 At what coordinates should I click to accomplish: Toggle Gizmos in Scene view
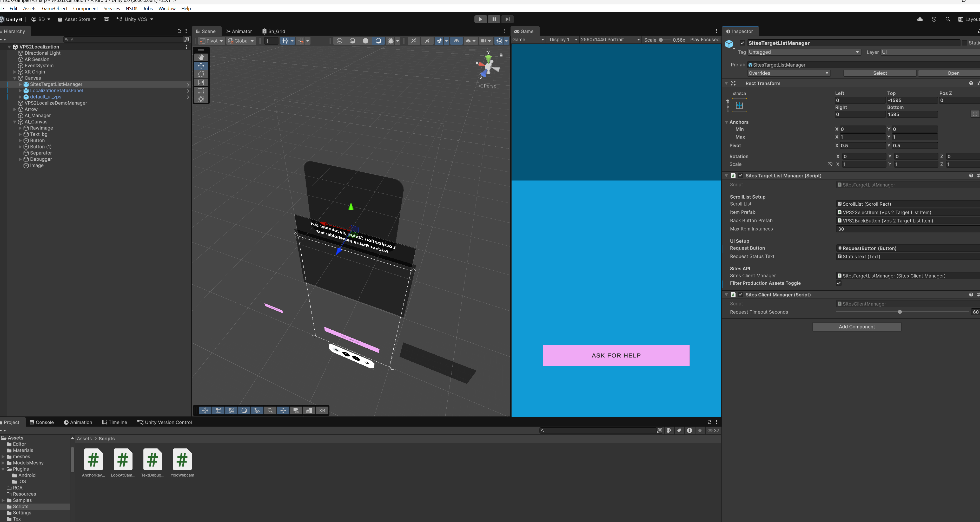click(499, 41)
